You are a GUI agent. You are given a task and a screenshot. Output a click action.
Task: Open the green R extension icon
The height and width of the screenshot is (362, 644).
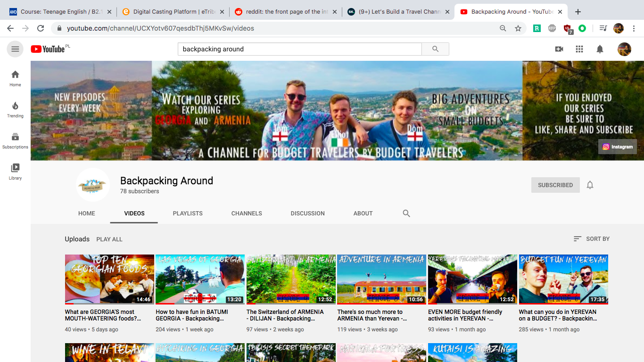pos(537,28)
